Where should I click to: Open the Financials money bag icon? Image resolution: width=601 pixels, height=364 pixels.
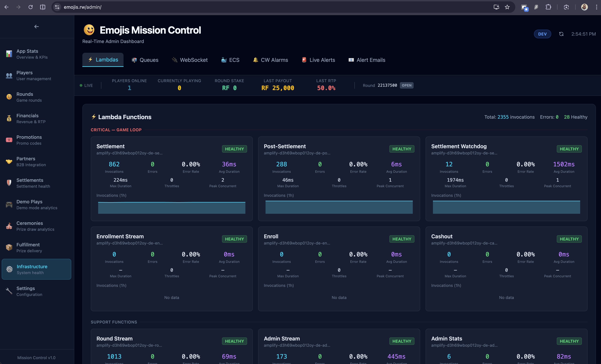pos(9,119)
